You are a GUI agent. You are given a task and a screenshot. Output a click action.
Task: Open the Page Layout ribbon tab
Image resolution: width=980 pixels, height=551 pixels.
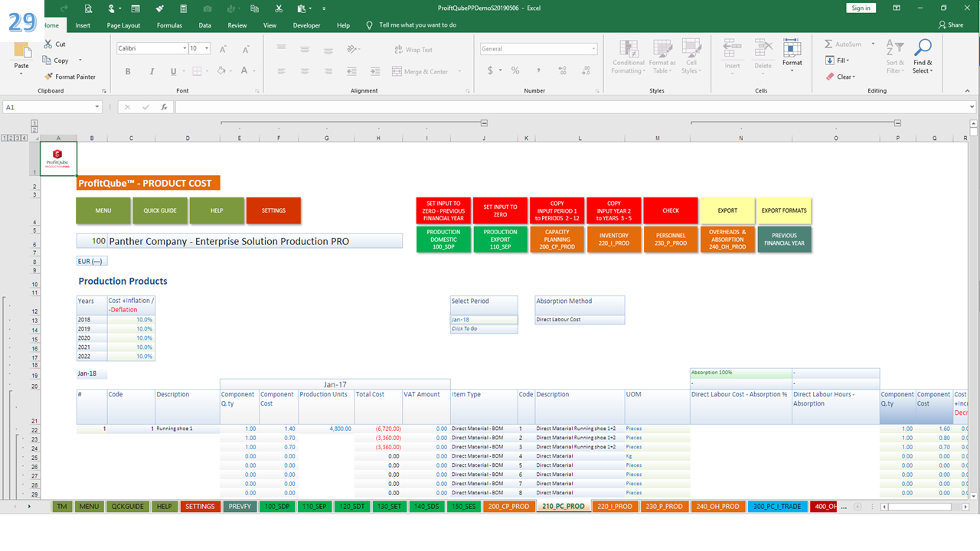[123, 25]
